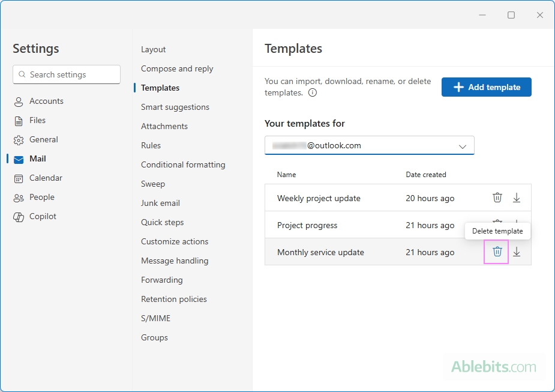Click the Delete template tooltip button
This screenshot has width=555, height=392.
[x=497, y=231]
